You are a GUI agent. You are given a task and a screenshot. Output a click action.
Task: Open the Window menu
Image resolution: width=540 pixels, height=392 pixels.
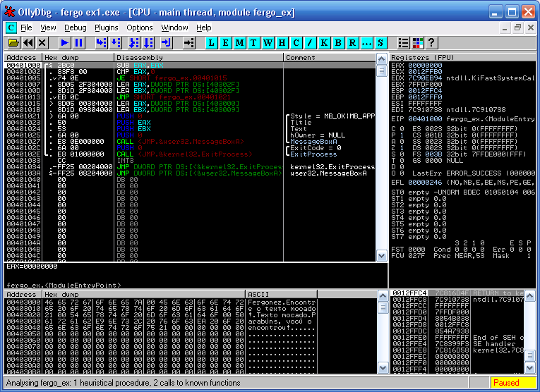click(174, 27)
